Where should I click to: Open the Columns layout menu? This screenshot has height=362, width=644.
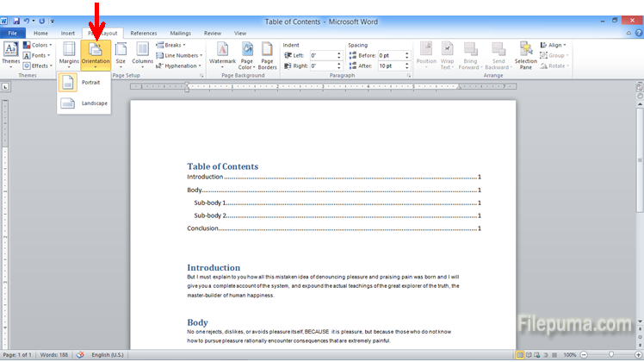tap(142, 53)
